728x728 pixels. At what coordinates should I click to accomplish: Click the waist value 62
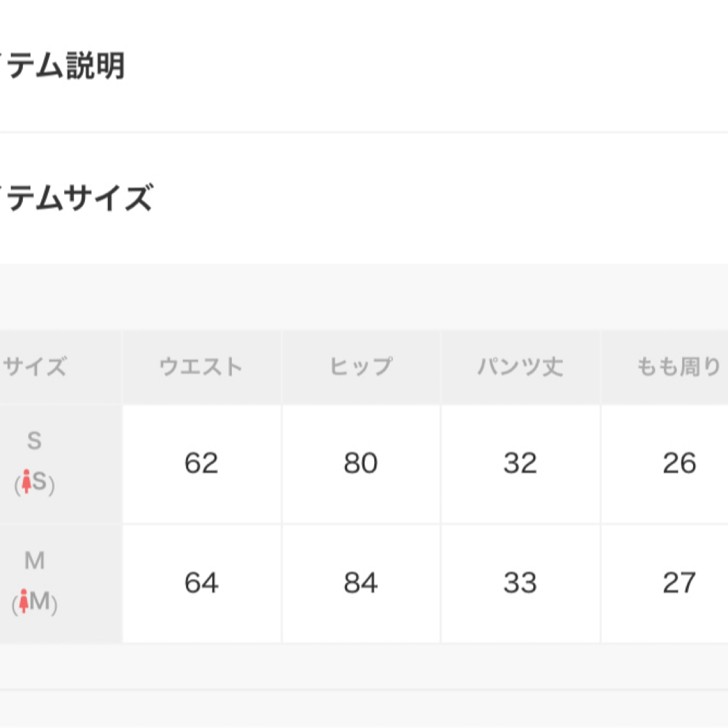pos(201,463)
